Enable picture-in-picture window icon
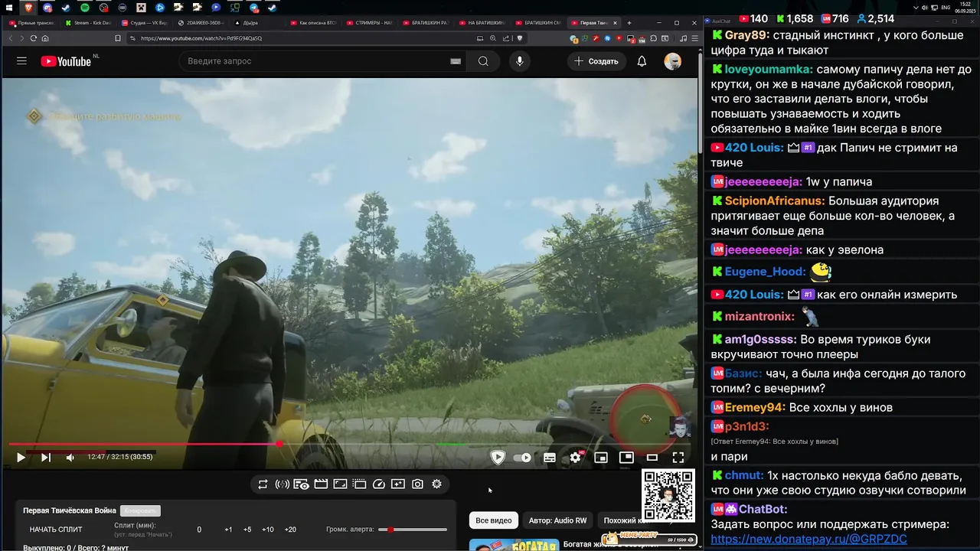Viewport: 980px width, 551px height. [626, 458]
